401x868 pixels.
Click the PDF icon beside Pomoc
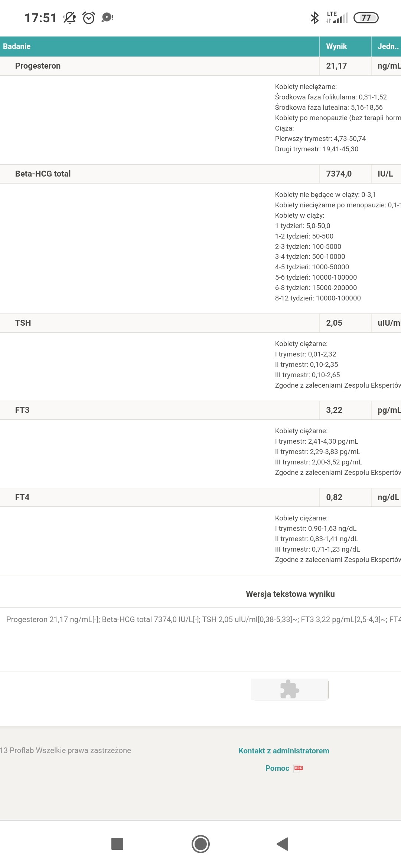click(298, 768)
